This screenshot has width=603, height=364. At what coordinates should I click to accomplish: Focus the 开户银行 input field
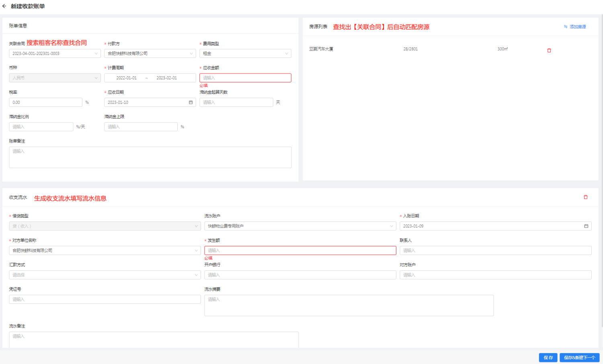pos(300,275)
